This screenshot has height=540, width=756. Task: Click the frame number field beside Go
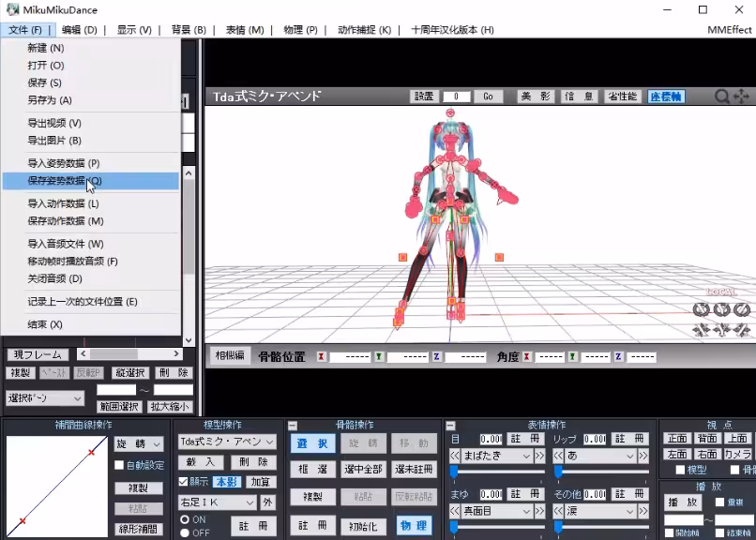coord(456,97)
